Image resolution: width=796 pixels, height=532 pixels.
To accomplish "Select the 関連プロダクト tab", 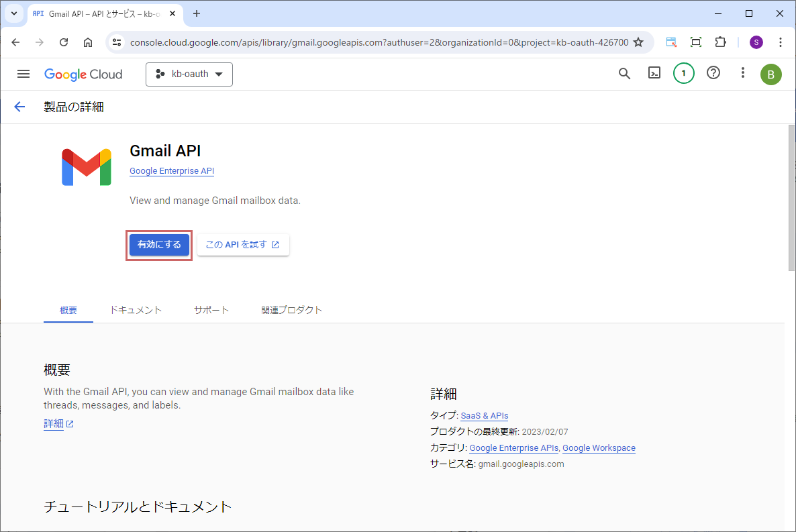I will (292, 310).
